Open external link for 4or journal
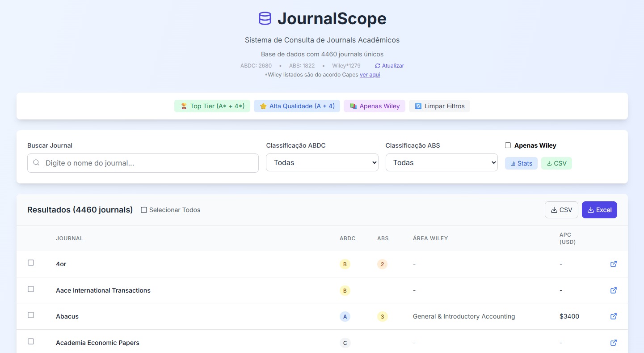The width and height of the screenshot is (644, 353). tap(614, 264)
